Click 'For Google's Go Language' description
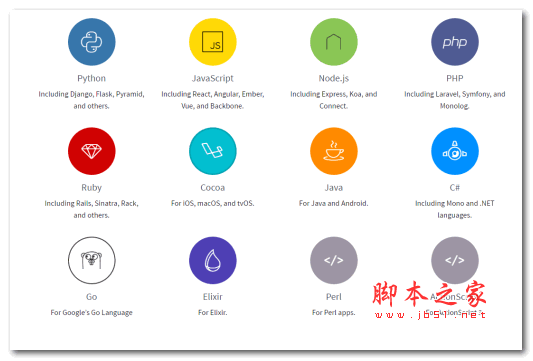Image resolution: width=533 pixels, height=361 pixels. [91, 312]
